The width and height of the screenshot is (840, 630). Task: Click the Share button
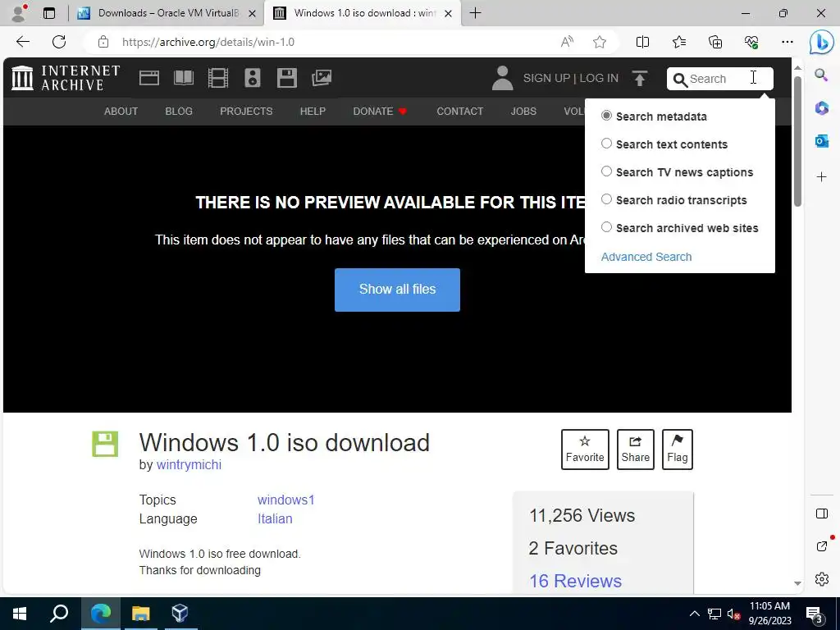pos(636,450)
